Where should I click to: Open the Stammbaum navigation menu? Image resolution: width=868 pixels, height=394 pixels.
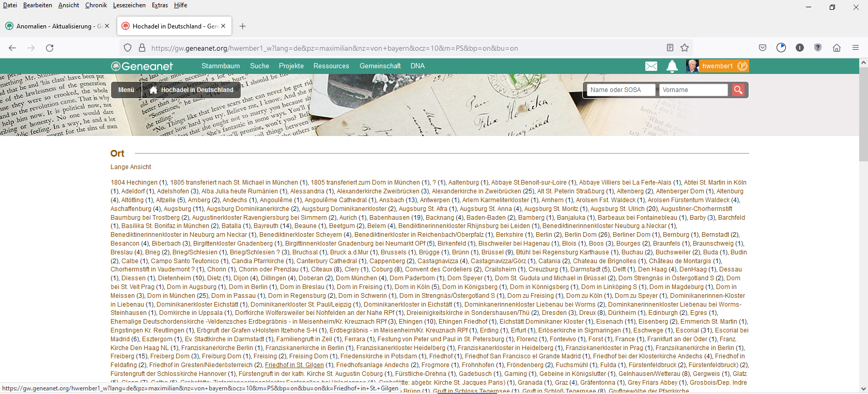point(221,66)
